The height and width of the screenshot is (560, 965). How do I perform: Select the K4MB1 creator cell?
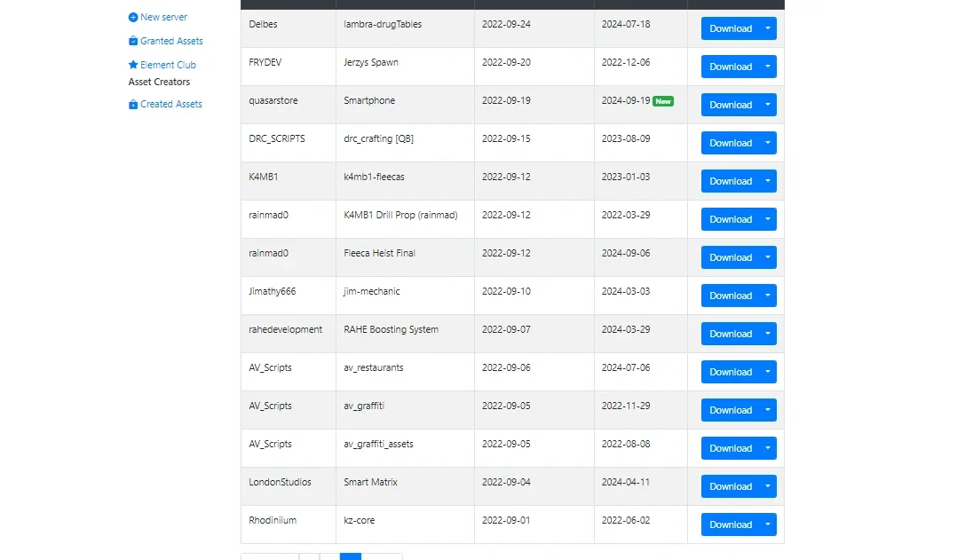pyautogui.click(x=288, y=181)
